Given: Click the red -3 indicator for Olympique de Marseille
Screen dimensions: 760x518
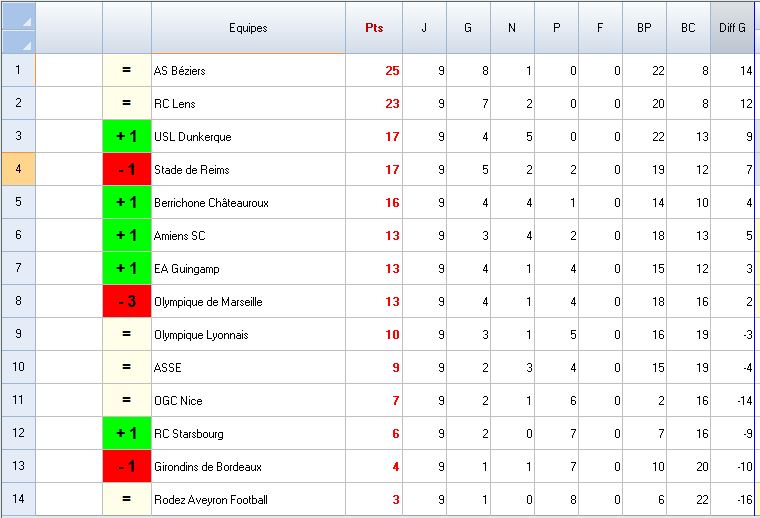Looking at the screenshot, I should 126,302.
